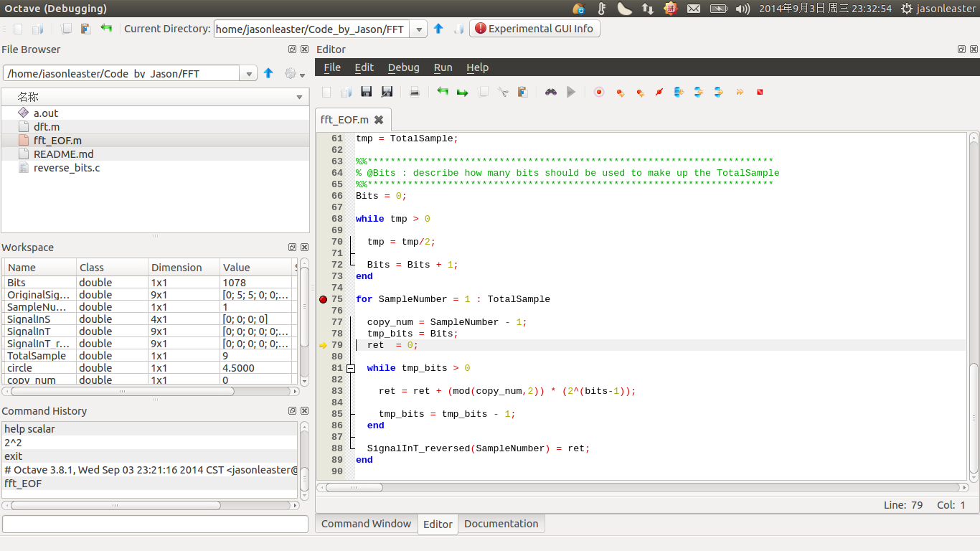980x551 pixels.
Task: Quit debug mode with red square
Action: [x=760, y=92]
